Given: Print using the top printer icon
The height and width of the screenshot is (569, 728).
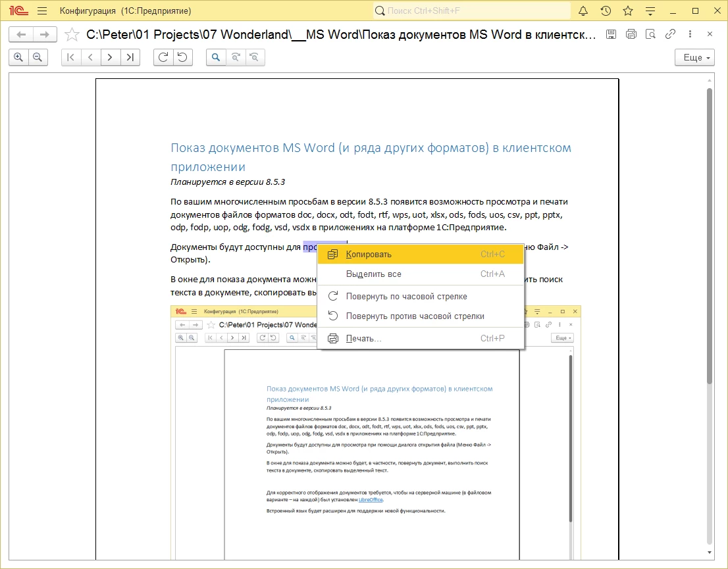Looking at the screenshot, I should click(631, 34).
